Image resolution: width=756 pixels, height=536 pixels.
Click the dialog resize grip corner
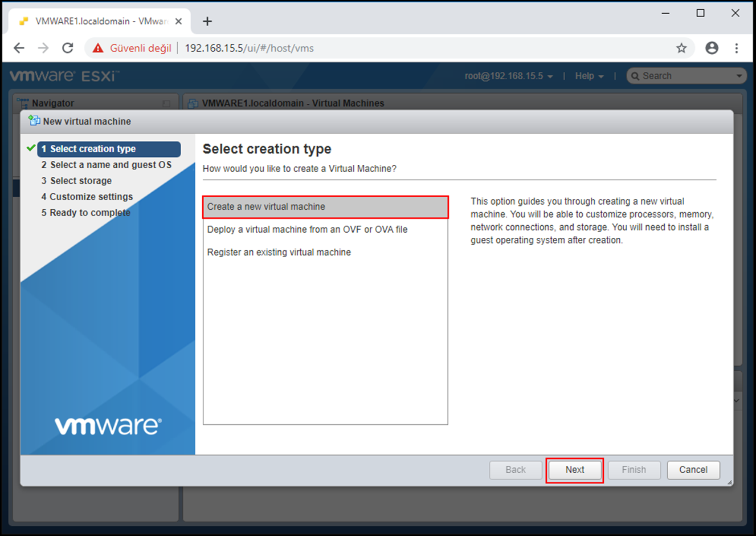pyautogui.click(x=729, y=482)
